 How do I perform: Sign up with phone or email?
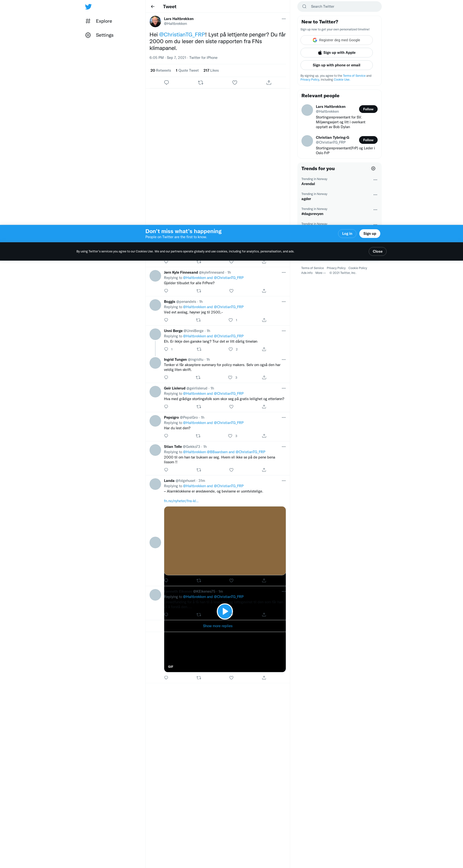click(336, 65)
